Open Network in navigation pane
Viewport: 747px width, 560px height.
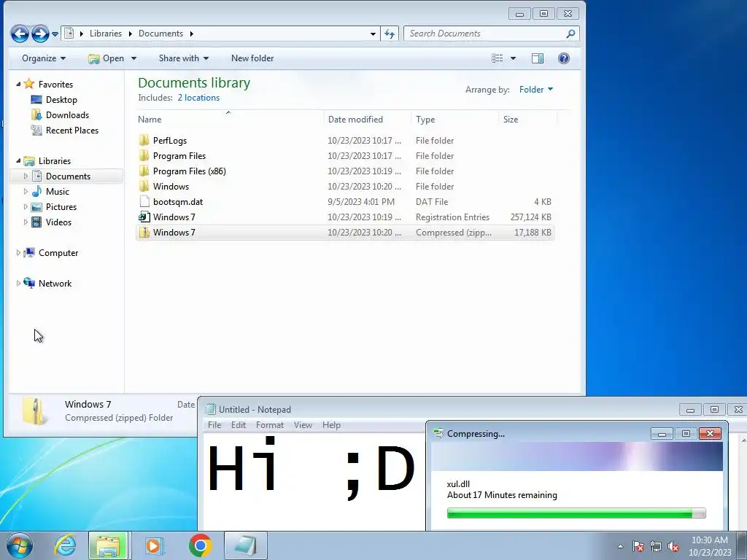click(x=55, y=284)
